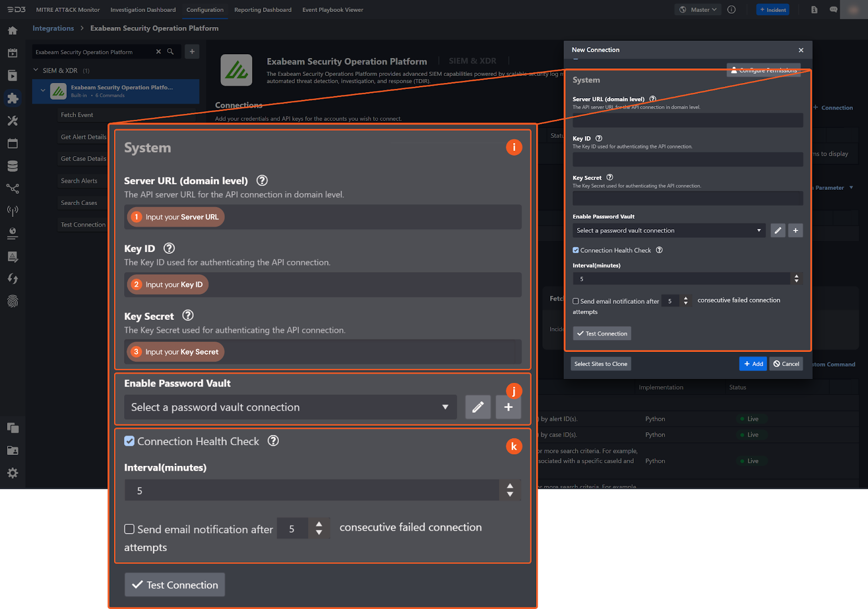Click help icon next to Key Secret
The height and width of the screenshot is (609, 868).
point(610,177)
